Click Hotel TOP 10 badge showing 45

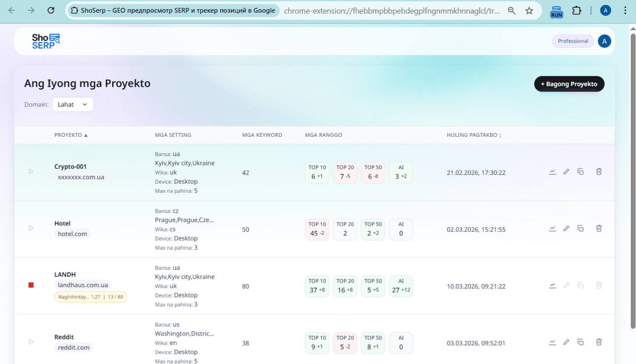pos(317,229)
